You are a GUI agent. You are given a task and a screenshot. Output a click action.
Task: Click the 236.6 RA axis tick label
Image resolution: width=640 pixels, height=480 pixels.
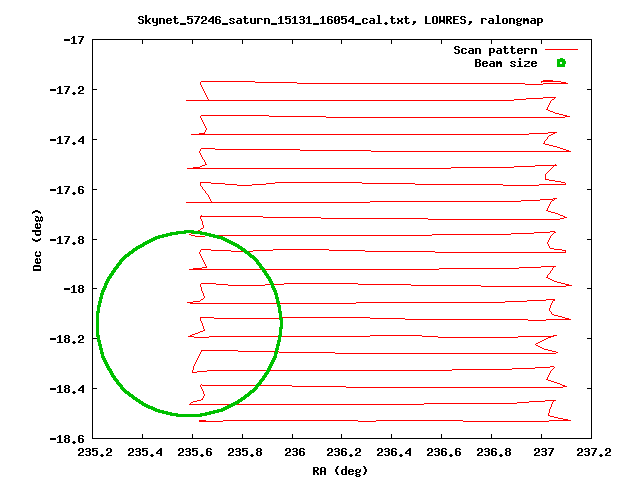[x=444, y=452]
